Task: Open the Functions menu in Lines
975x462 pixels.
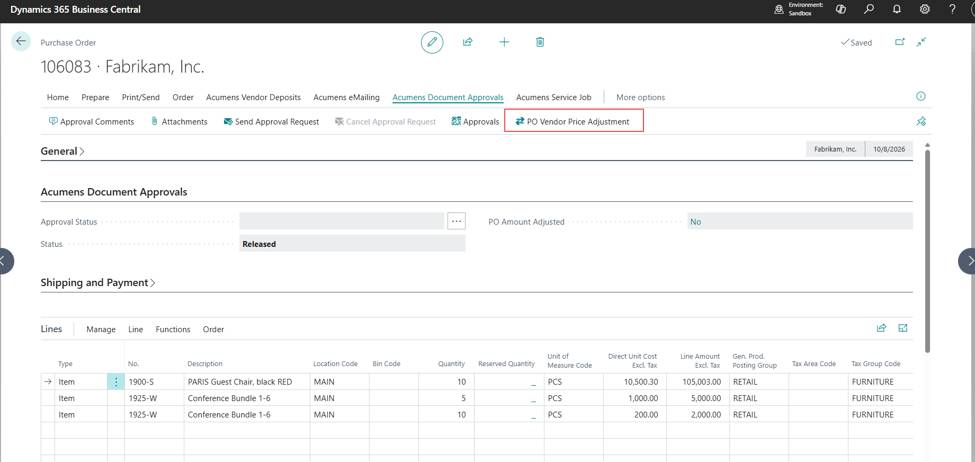Action: point(173,329)
